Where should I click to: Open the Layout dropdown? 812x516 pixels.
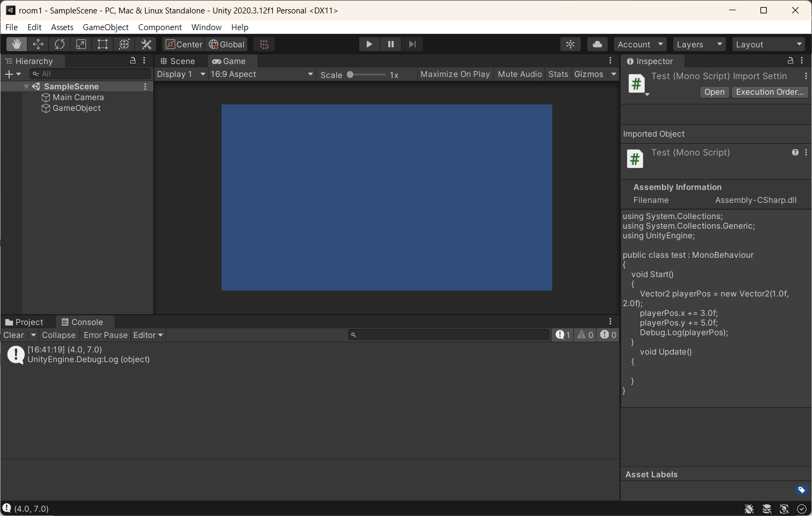coord(769,44)
